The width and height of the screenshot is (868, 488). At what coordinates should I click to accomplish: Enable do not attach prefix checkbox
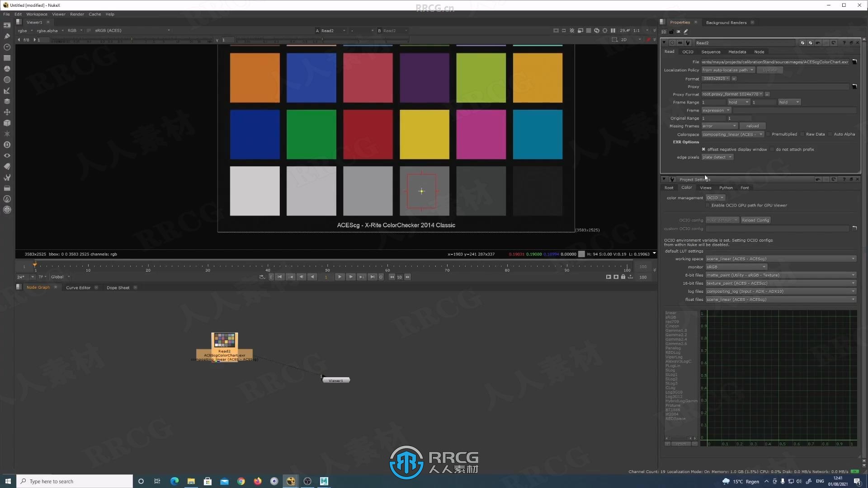click(772, 149)
